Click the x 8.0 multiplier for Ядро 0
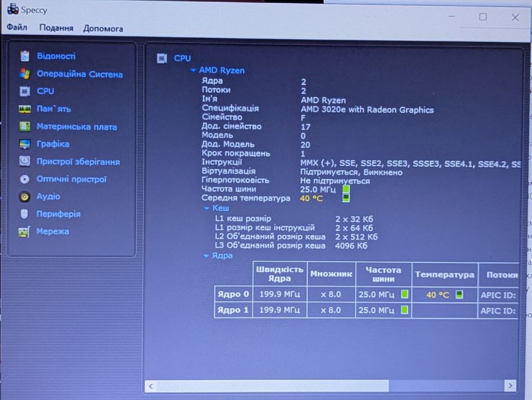The width and height of the screenshot is (532, 400). [x=331, y=294]
